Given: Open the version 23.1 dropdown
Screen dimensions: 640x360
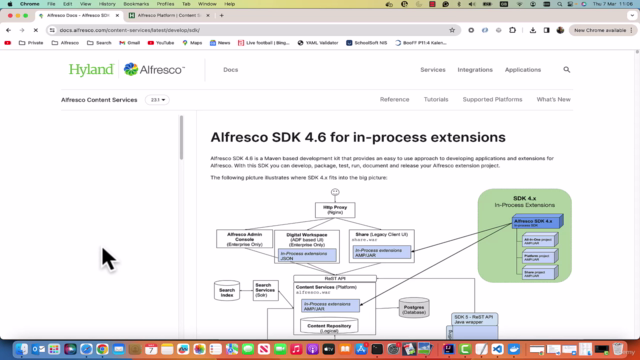Looking at the screenshot, I should coord(157,100).
